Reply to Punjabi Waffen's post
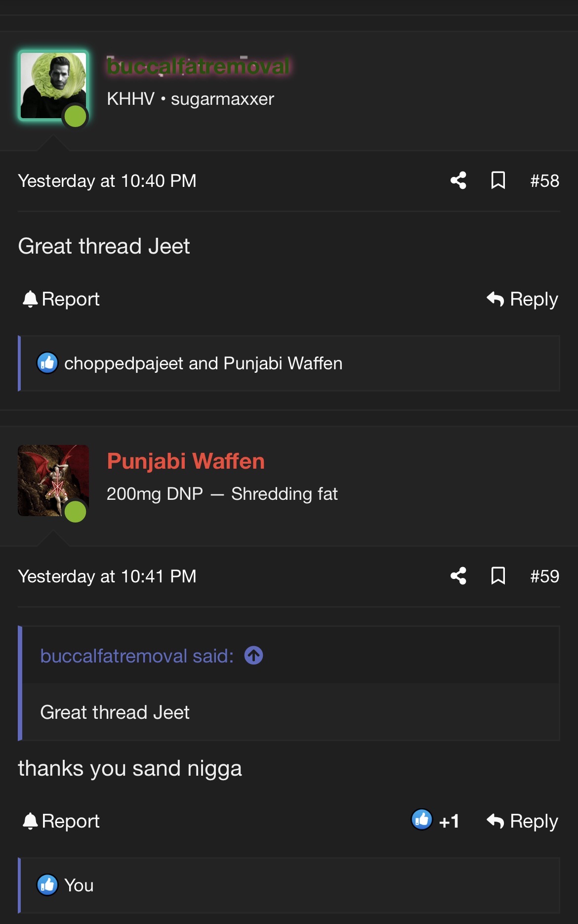This screenshot has width=578, height=924. [522, 821]
